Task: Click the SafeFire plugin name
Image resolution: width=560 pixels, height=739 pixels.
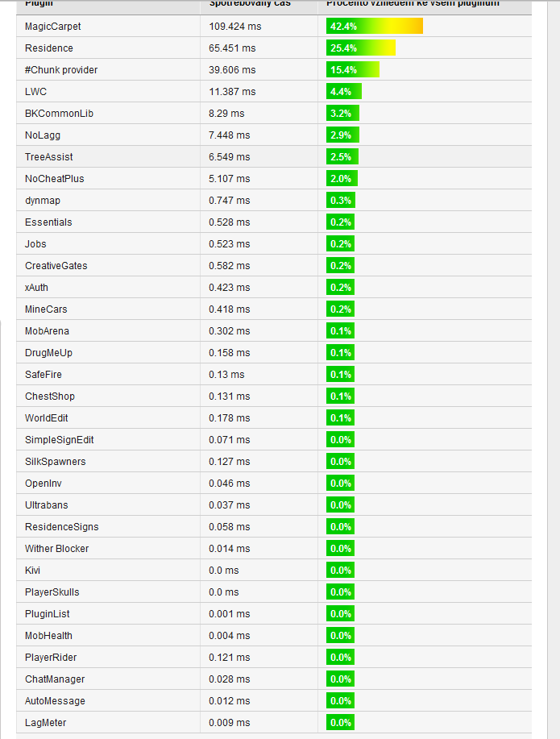Action: click(44, 374)
